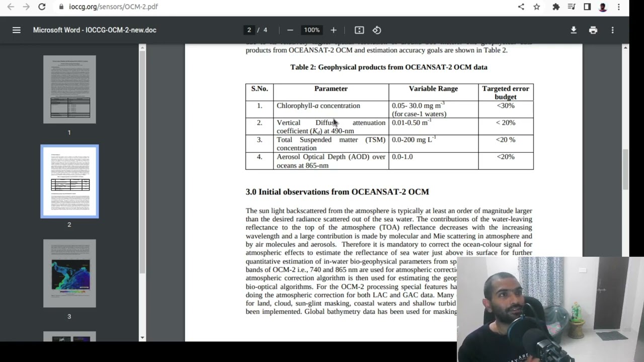Toggle the PDF sidebar hamburger menu
Image resolution: width=644 pixels, height=362 pixels.
click(x=17, y=30)
